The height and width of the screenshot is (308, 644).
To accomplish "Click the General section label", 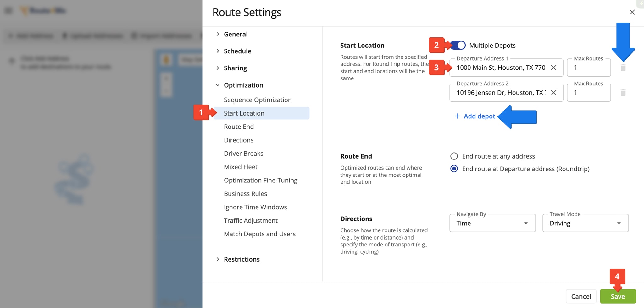I will (x=236, y=34).
